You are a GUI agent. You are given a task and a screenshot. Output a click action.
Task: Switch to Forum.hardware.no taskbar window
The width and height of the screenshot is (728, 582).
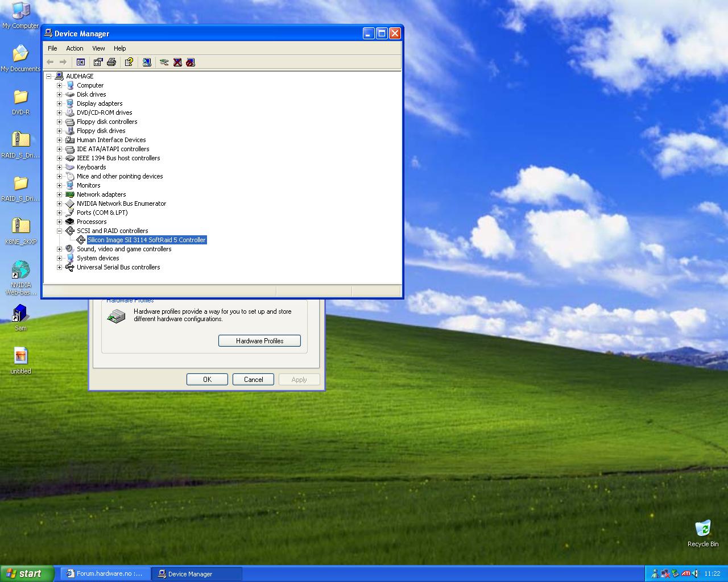pos(105,573)
